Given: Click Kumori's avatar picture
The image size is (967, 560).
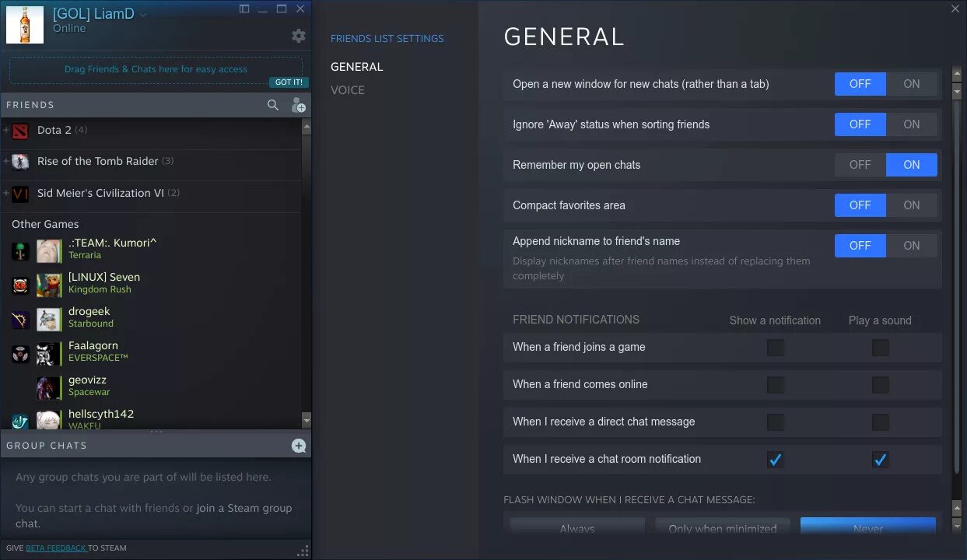Looking at the screenshot, I should (x=48, y=251).
